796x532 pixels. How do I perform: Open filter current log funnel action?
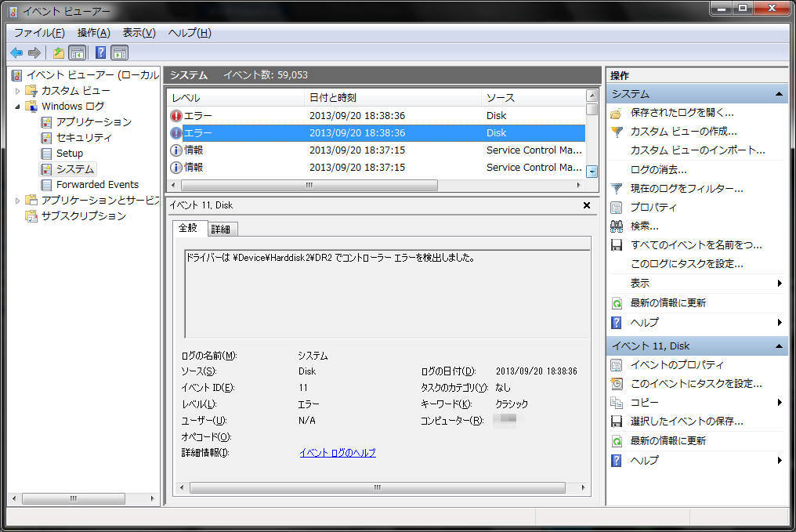point(617,189)
